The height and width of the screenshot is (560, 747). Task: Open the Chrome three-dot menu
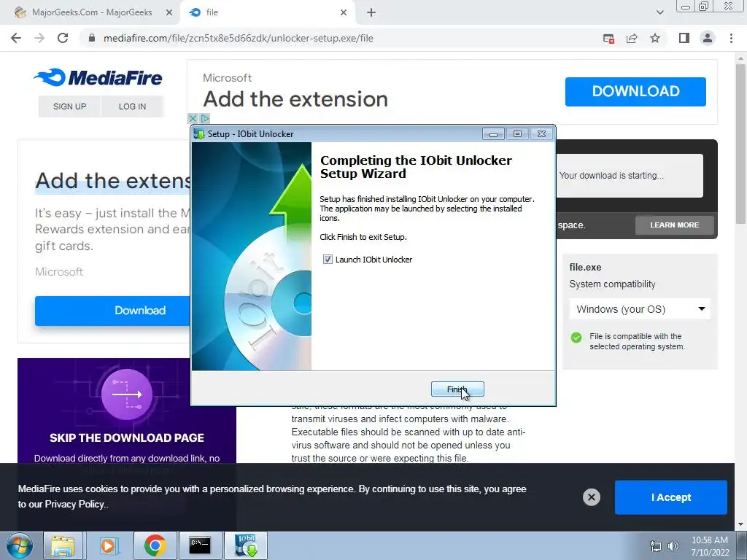pos(731,38)
